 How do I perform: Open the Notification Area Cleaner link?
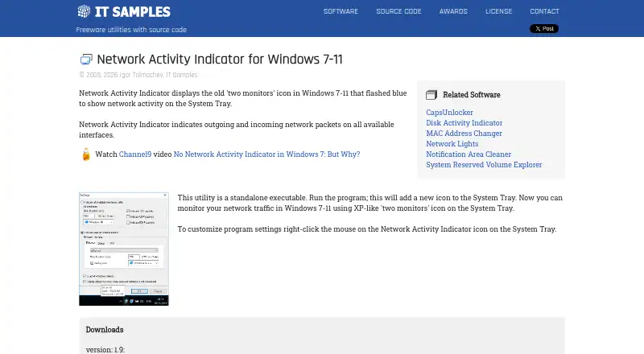coord(469,154)
